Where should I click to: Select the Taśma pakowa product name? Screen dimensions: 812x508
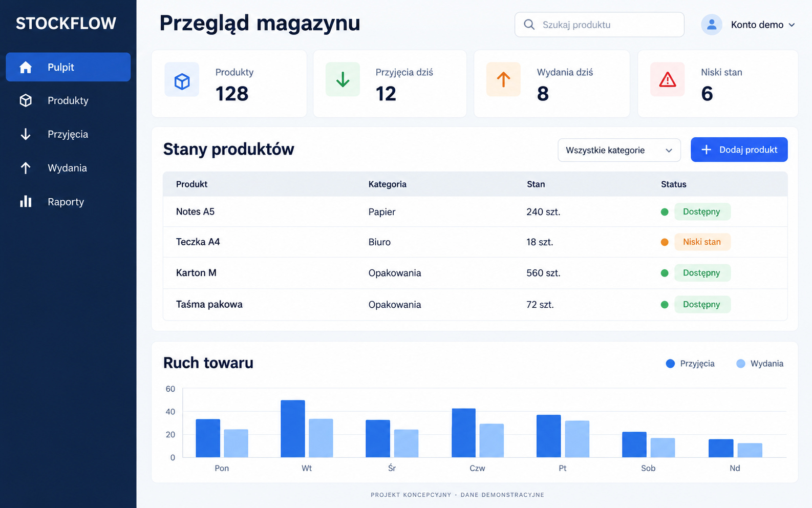click(209, 304)
